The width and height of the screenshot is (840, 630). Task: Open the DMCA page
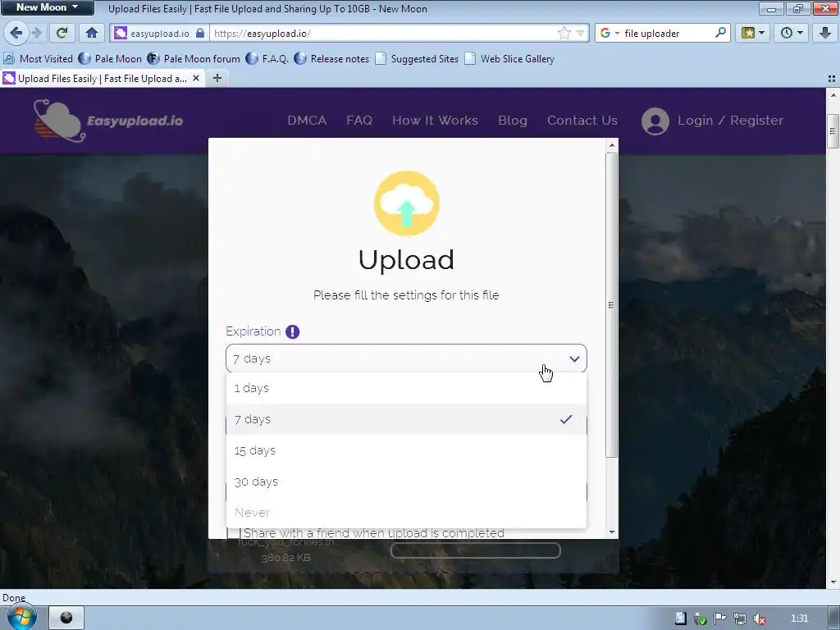point(307,121)
